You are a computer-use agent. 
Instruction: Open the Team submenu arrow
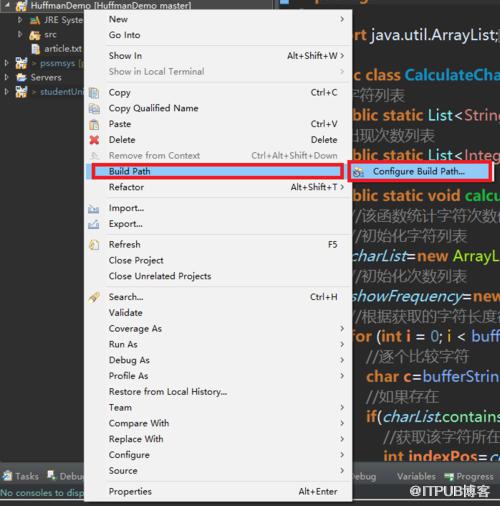coord(342,407)
